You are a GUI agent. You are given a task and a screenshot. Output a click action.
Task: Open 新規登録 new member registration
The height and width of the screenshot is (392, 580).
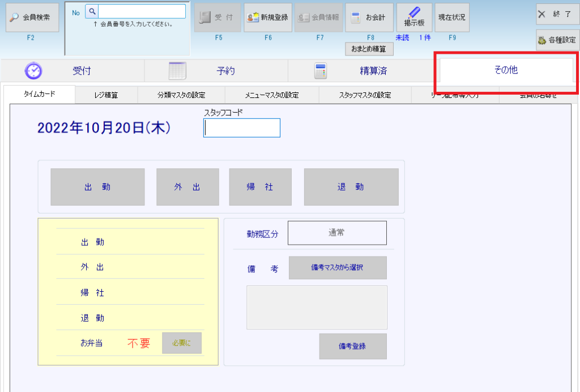coord(268,18)
